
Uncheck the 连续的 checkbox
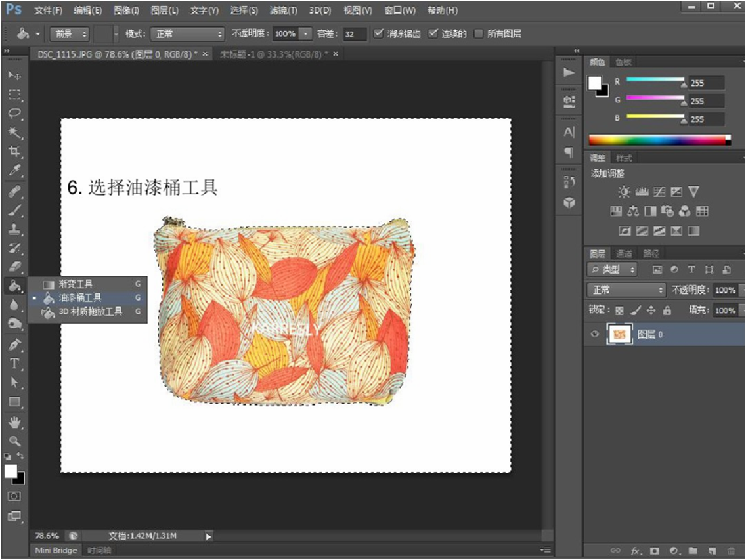(433, 33)
